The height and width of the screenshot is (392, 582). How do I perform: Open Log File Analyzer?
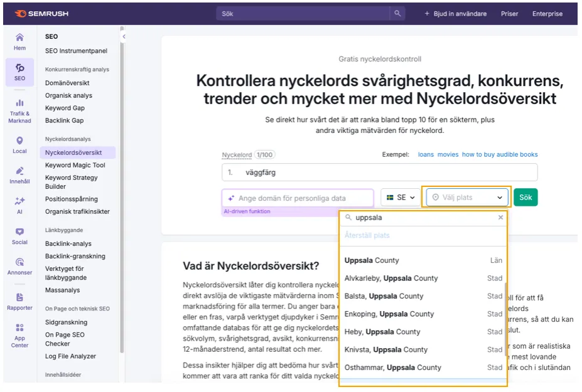pos(70,356)
